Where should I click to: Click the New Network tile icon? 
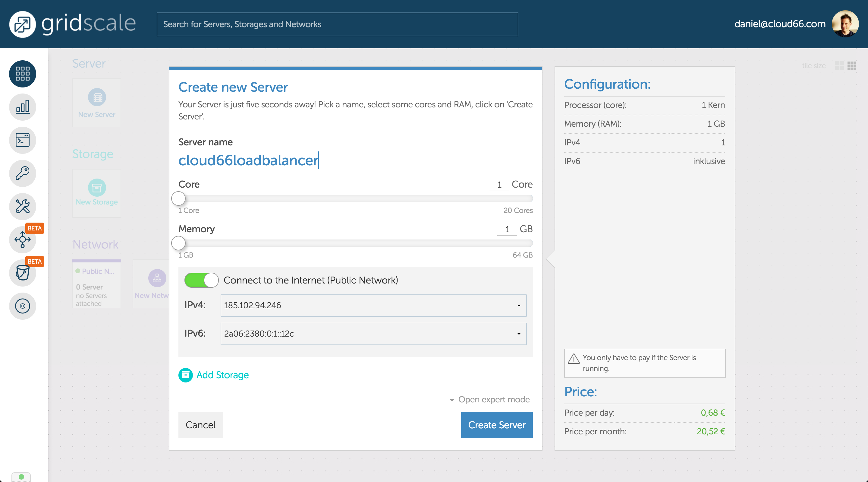tap(157, 278)
